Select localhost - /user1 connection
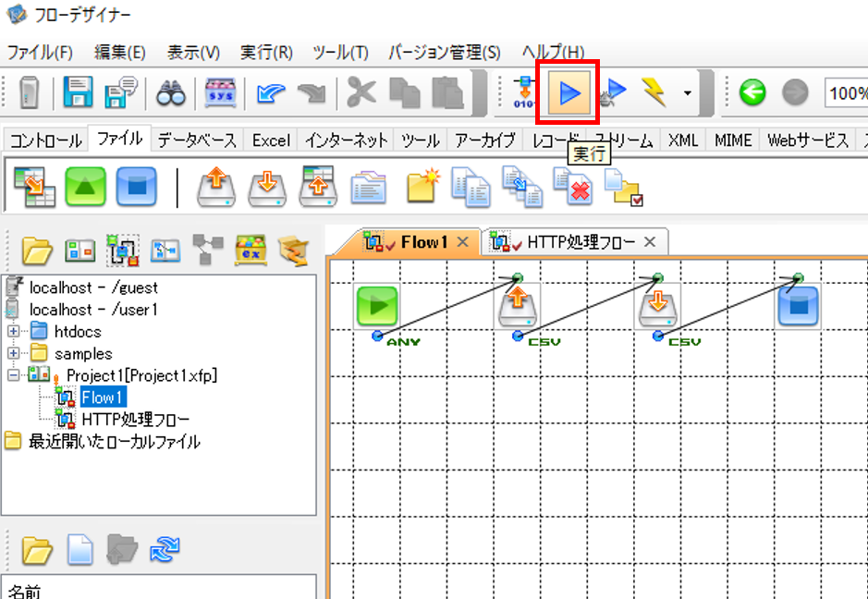Viewport: 868px width, 599px height. click(93, 310)
